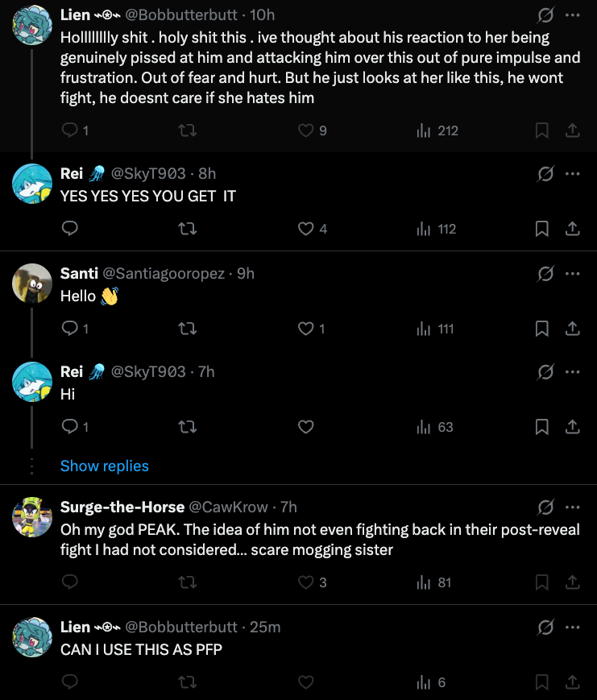
Task: Like Surge-the-Horse's reply about PEAK
Action: tap(312, 582)
